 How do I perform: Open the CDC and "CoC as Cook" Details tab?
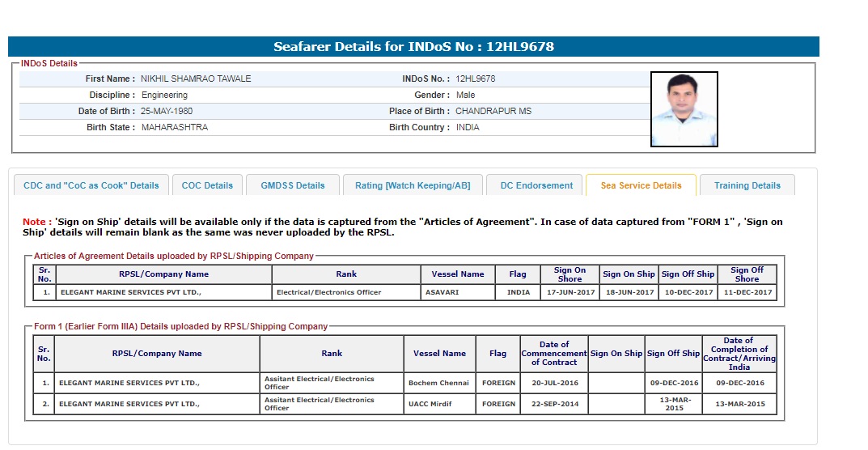pos(91,185)
